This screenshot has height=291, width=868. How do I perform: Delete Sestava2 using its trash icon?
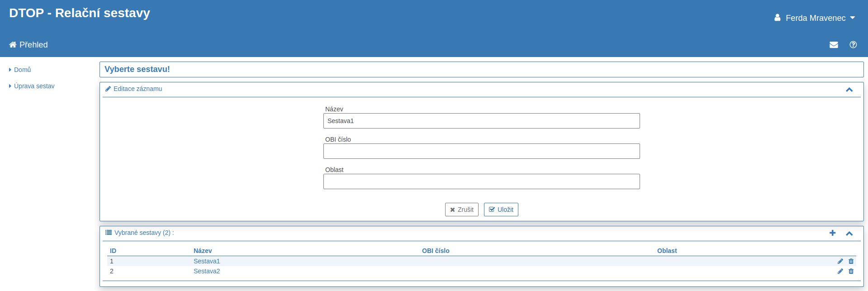point(851,271)
